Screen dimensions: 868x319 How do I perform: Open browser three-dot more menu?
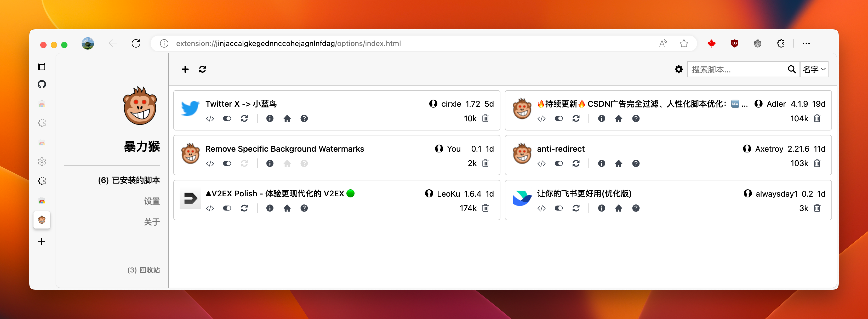click(806, 43)
